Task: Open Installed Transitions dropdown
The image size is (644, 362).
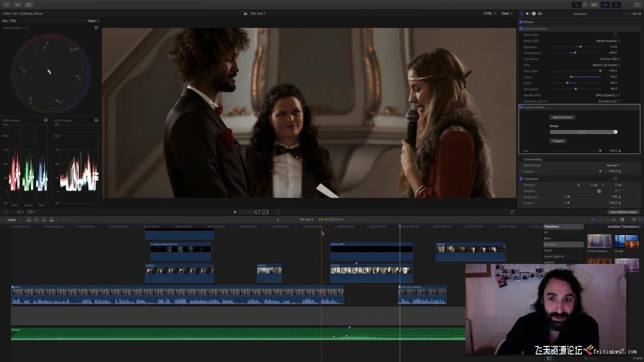Action: [623, 227]
